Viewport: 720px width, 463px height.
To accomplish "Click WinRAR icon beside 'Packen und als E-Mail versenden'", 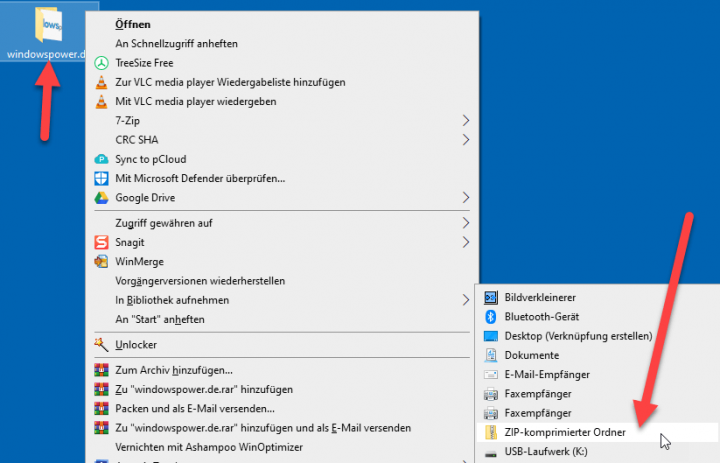I will 101,409.
